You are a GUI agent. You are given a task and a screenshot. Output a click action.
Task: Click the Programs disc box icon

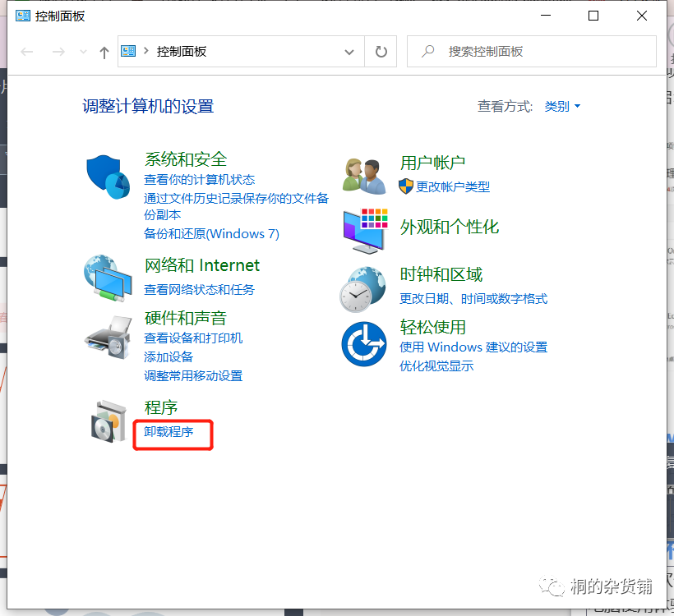[109, 421]
